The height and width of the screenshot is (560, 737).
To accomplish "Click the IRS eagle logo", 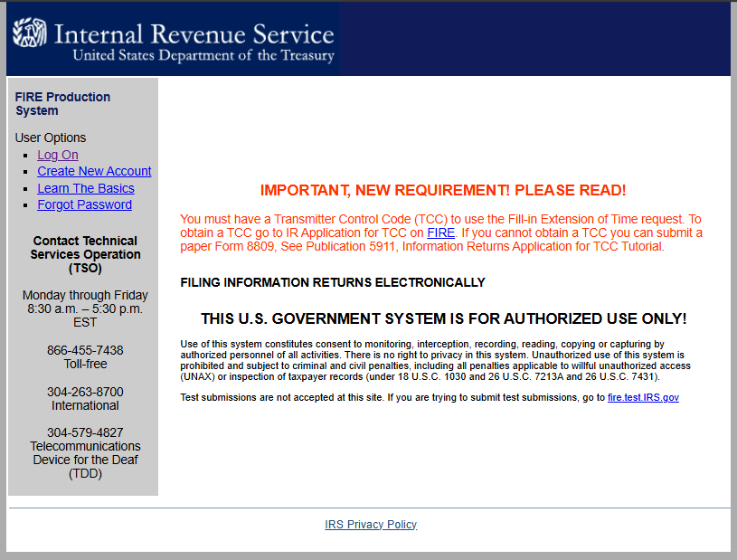I will (x=28, y=30).
